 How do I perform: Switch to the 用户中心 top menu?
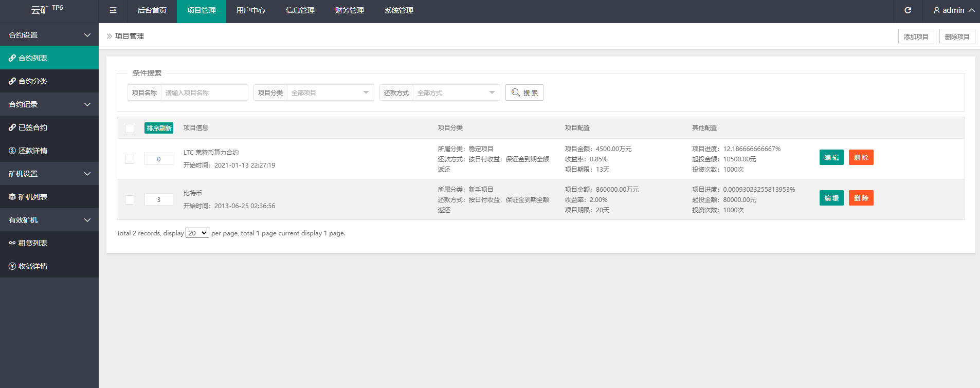pos(250,10)
